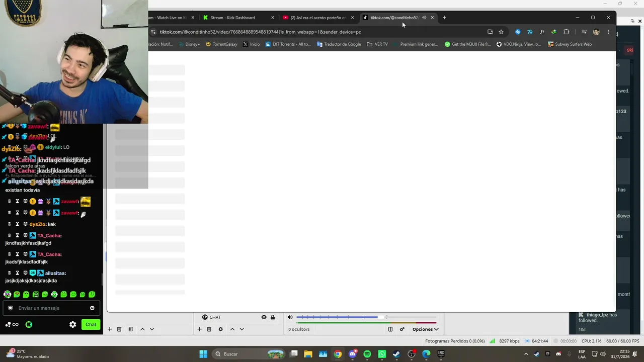Toggle mixer layout icon beside Opciones
Screen dimensions: 644x362
tap(390, 329)
